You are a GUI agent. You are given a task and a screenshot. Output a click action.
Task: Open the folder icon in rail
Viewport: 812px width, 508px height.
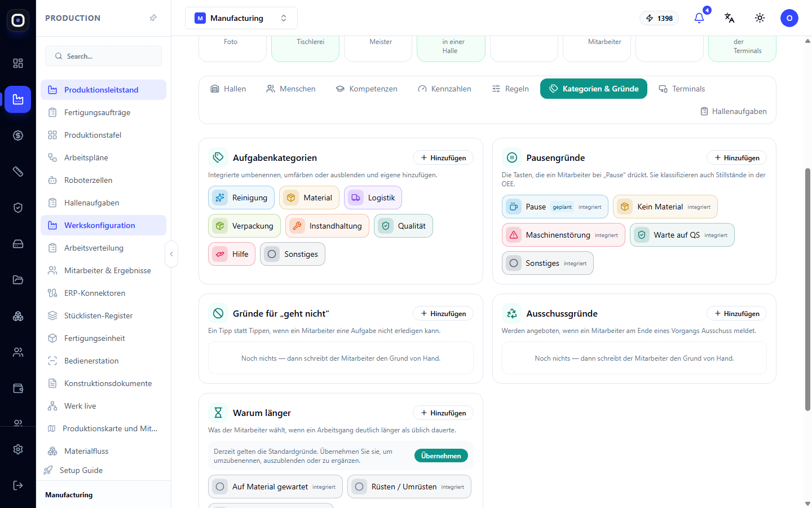click(18, 280)
